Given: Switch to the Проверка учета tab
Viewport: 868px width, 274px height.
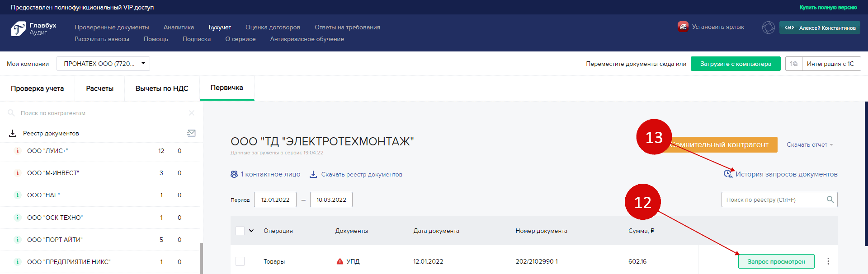Looking at the screenshot, I should [x=37, y=88].
